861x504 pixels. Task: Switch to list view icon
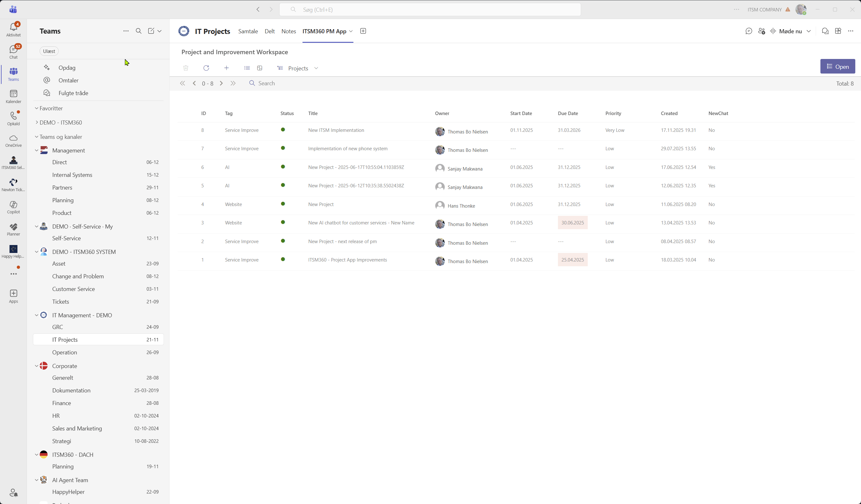(247, 68)
